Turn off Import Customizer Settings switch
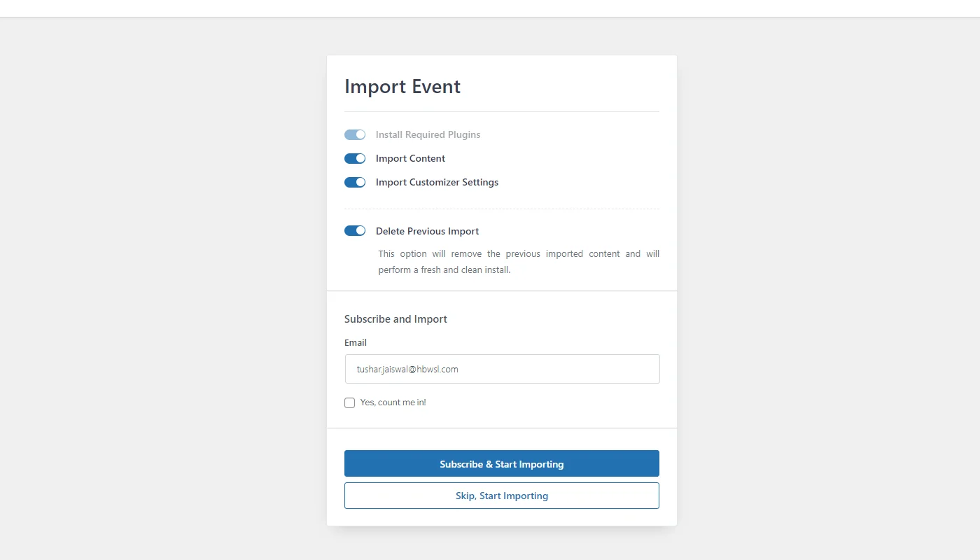This screenshot has height=560, width=980. 355,182
